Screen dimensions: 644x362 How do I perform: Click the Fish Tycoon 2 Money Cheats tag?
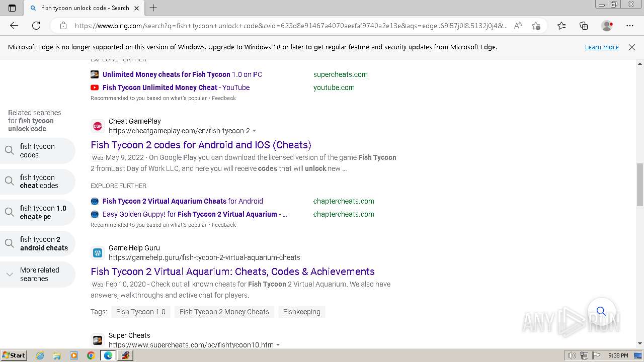224,312
